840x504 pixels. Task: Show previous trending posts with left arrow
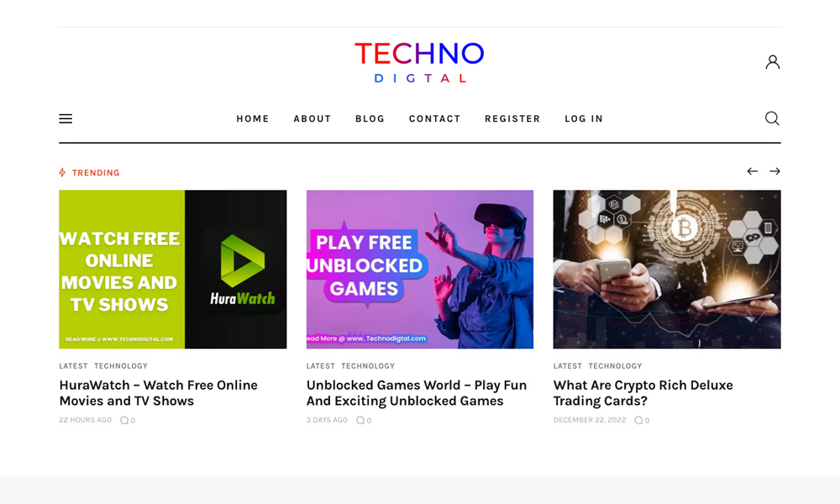pos(752,171)
